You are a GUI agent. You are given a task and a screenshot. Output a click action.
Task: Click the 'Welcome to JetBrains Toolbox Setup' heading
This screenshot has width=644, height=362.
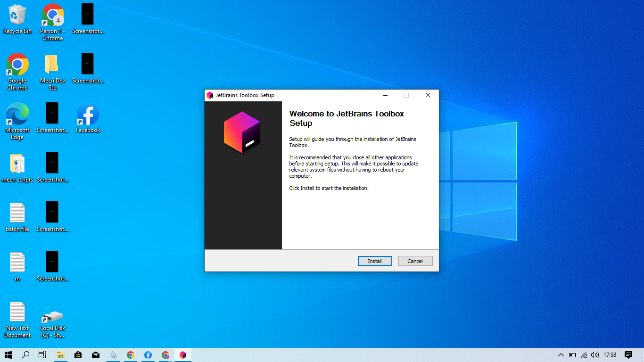coord(347,118)
